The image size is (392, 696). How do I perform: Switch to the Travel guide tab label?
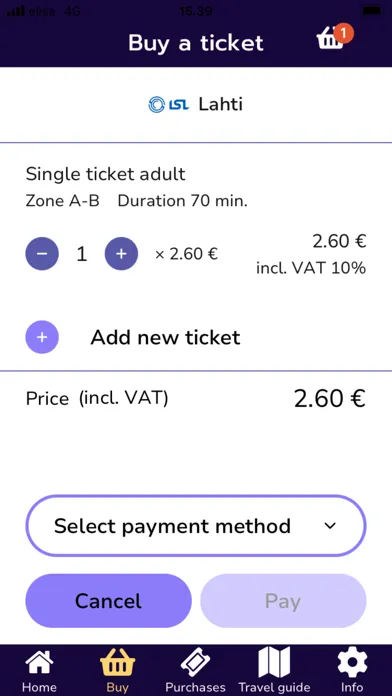point(274,688)
